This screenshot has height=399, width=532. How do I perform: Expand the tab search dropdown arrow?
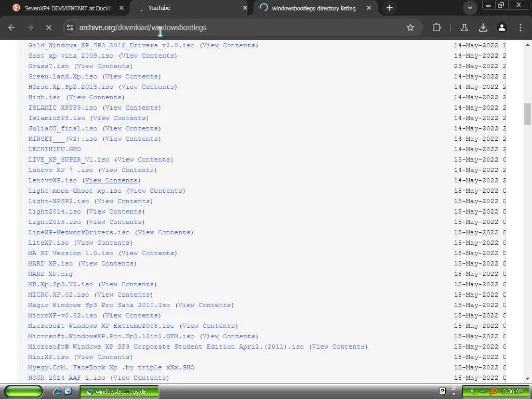(470, 8)
